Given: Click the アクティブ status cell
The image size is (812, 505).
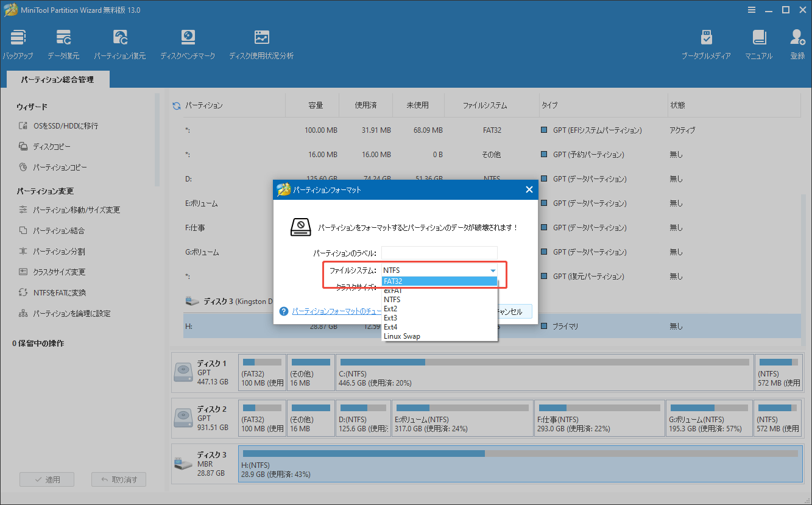Looking at the screenshot, I should [x=682, y=130].
